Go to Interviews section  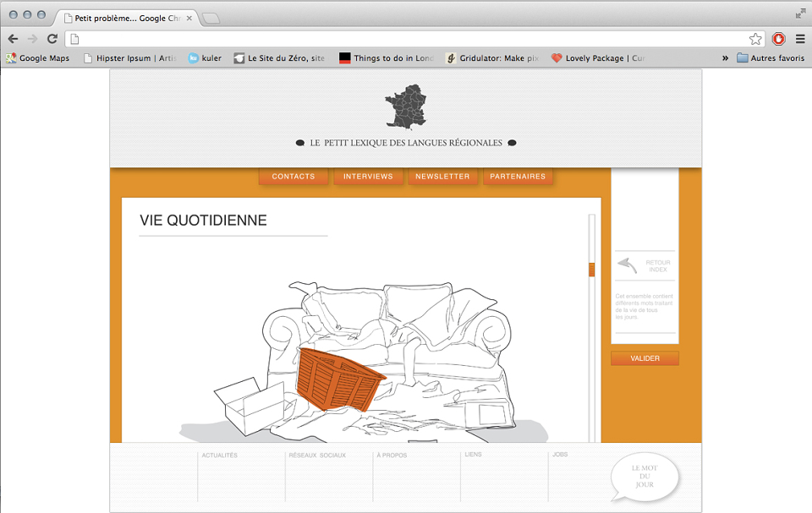tap(368, 177)
